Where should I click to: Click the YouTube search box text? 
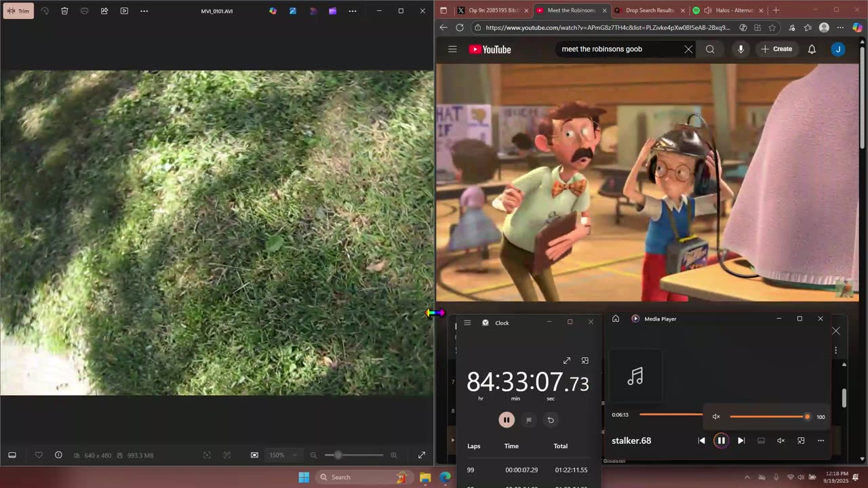click(x=601, y=49)
